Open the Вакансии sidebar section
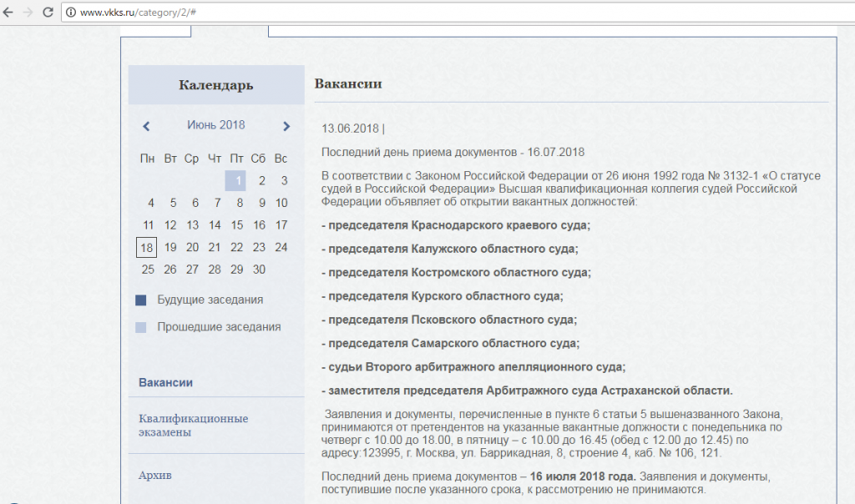Image resolution: width=855 pixels, height=504 pixels. tap(165, 382)
